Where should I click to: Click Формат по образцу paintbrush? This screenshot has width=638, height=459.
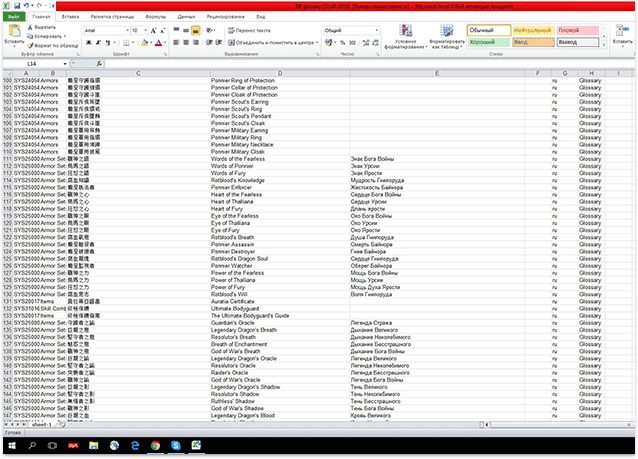click(x=30, y=46)
